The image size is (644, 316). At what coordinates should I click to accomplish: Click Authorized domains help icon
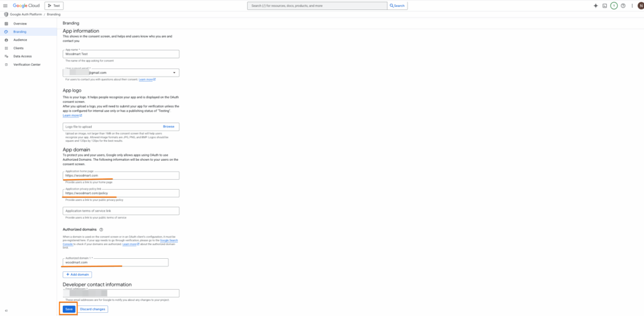101,229
